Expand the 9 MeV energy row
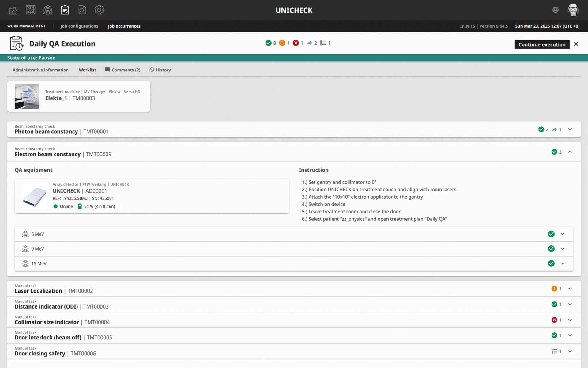The height and width of the screenshot is (368, 588). click(x=563, y=249)
